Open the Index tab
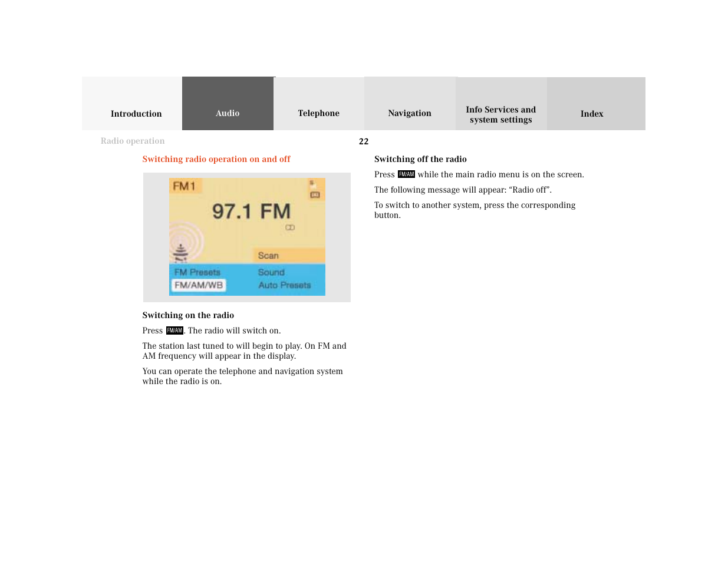Viewport: 728px width, 562px height. click(x=596, y=104)
